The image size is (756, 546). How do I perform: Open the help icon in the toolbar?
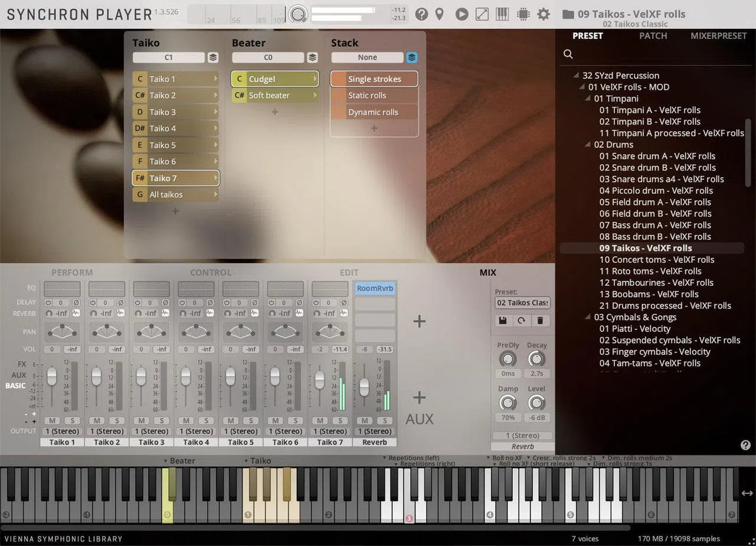point(421,14)
